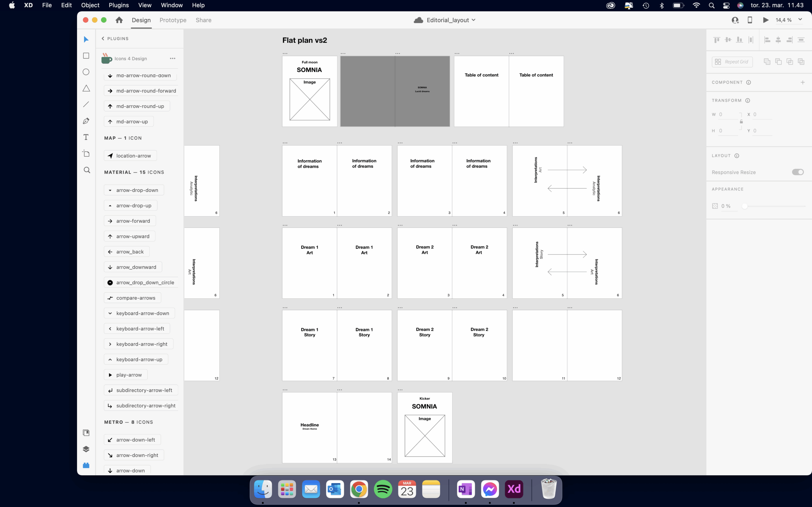Adjust the opacity slider handle
Viewport: 812px width, 507px height.
[744, 206]
